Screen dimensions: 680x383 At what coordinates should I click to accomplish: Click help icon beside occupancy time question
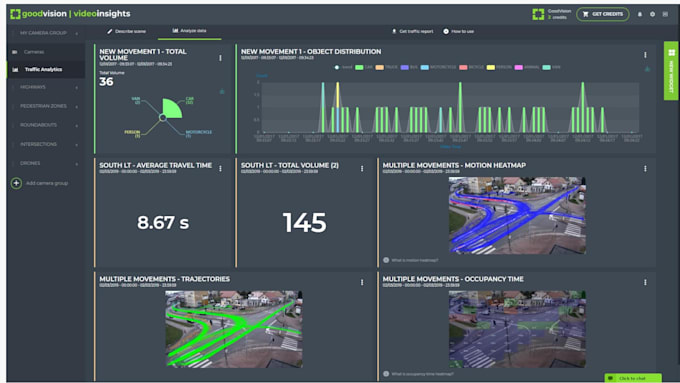(x=386, y=374)
